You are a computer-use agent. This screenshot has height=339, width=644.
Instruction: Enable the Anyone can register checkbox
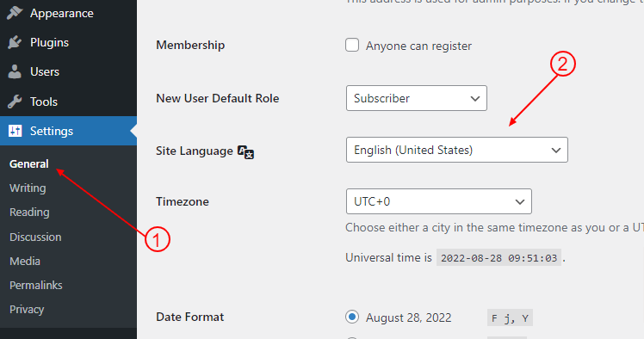point(352,45)
